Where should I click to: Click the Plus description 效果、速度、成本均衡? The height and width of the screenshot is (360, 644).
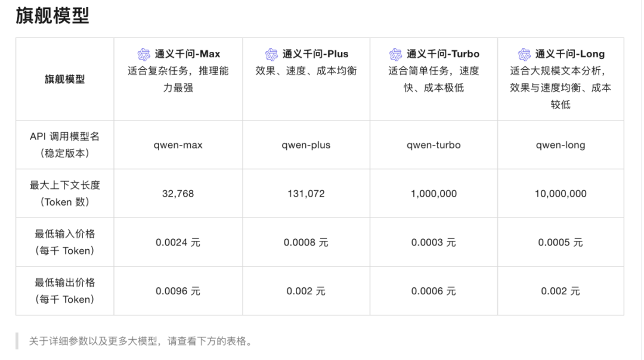[306, 70]
